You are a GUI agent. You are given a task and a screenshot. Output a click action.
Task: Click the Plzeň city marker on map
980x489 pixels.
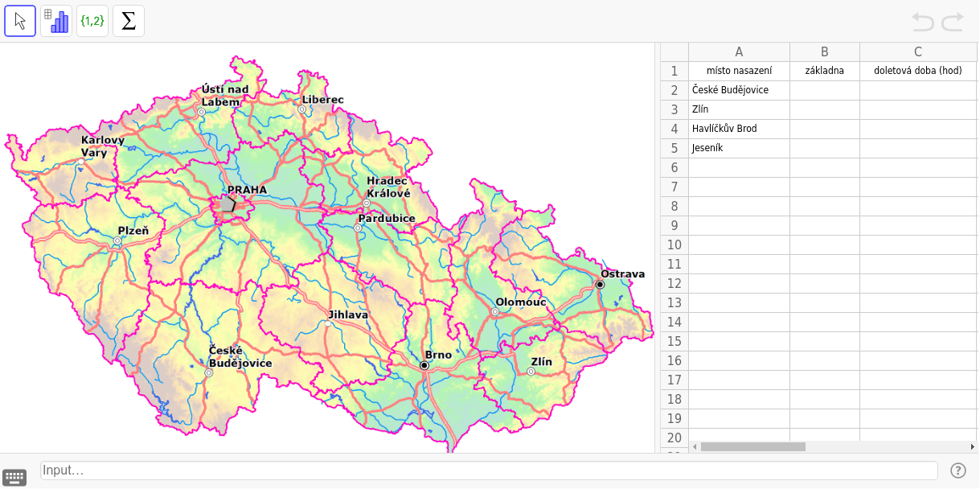pos(117,240)
